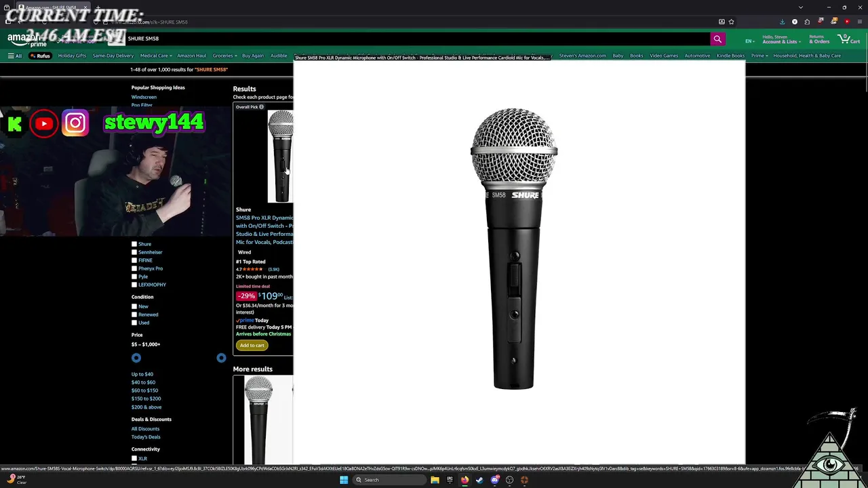Tick the Phenyx Pro brand checkbox

(134, 268)
